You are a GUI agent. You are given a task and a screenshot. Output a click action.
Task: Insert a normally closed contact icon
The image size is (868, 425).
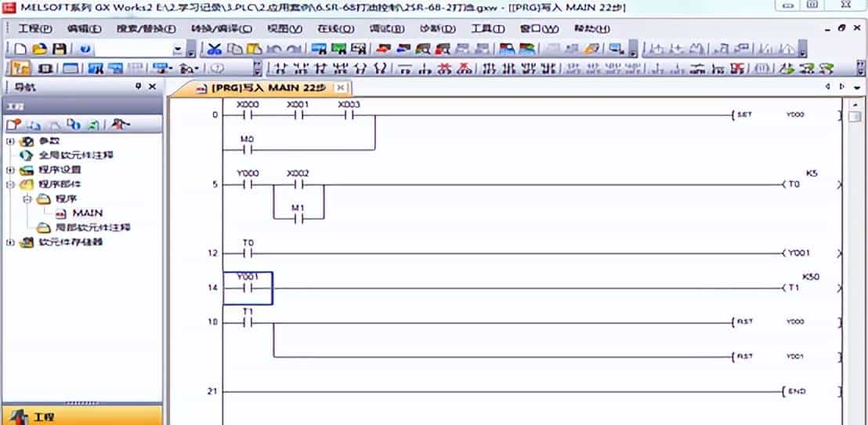320,69
